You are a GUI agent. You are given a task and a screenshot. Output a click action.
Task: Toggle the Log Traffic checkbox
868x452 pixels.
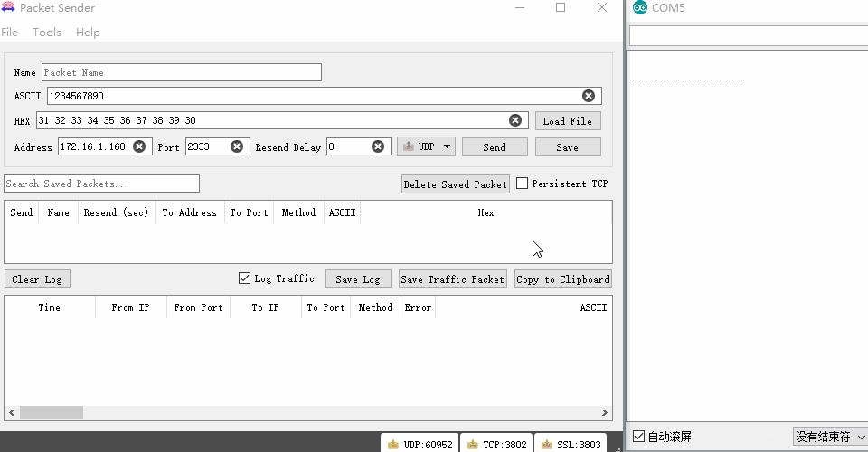[x=244, y=278]
